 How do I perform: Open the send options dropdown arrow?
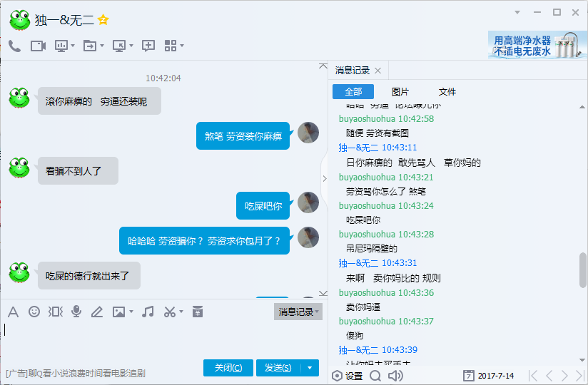[x=310, y=368]
